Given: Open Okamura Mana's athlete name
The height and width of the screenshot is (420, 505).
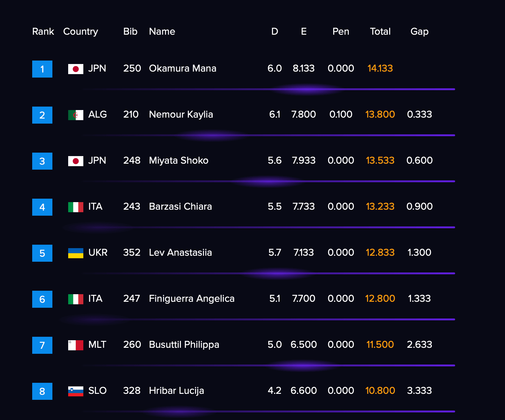Looking at the screenshot, I should pyautogui.click(x=182, y=68).
